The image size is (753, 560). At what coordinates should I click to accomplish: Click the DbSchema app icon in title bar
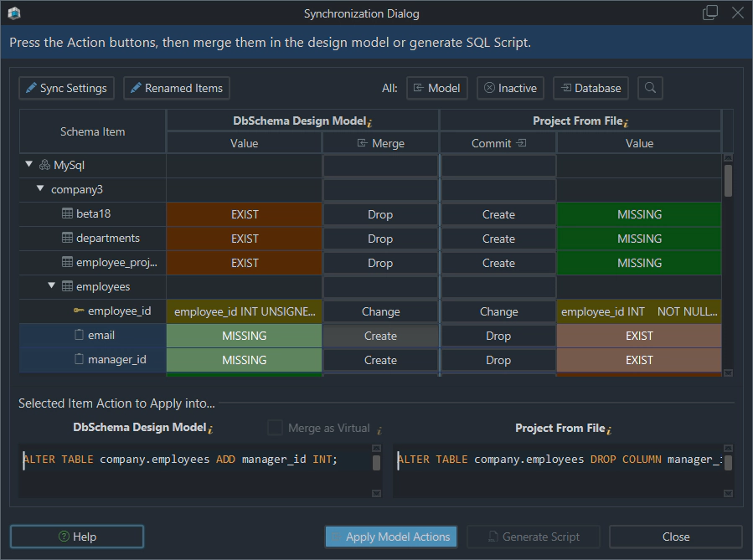tap(14, 13)
